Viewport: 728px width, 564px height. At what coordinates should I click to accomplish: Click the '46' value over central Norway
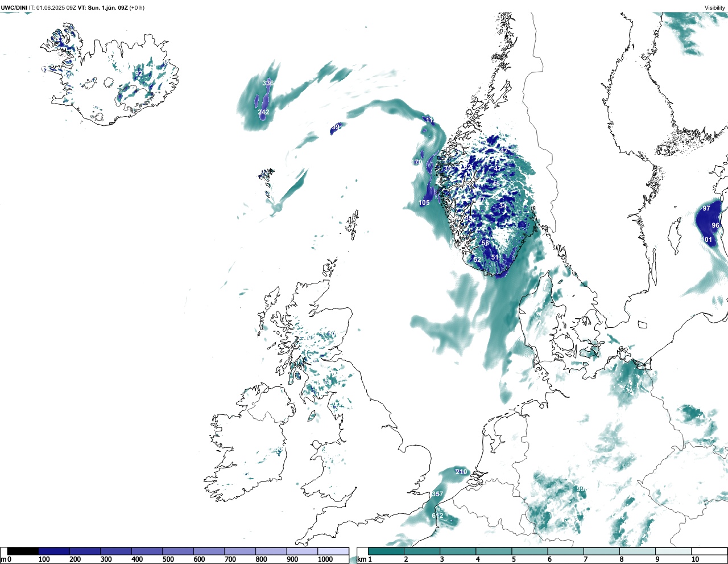pos(496,184)
